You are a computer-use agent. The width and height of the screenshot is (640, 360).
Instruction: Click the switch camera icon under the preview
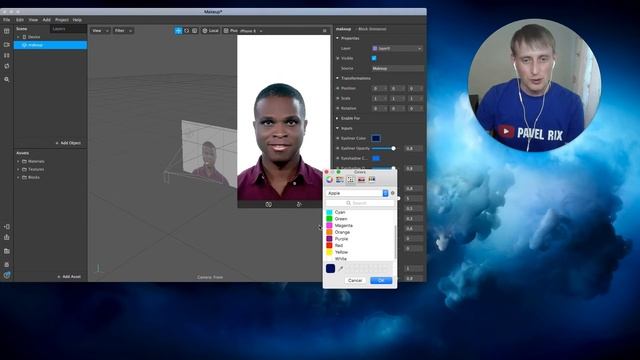269,204
